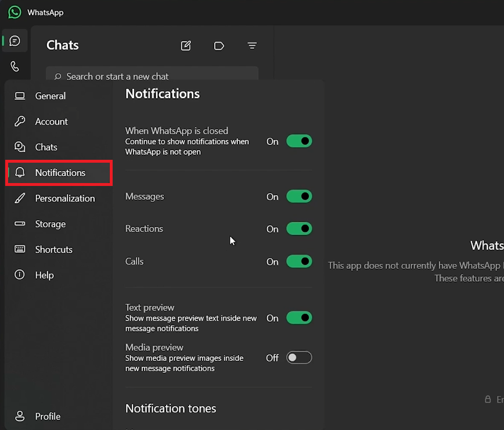The image size is (504, 430).
Task: Toggle 'When WhatsApp is closed' notifications switch
Action: pos(299,141)
